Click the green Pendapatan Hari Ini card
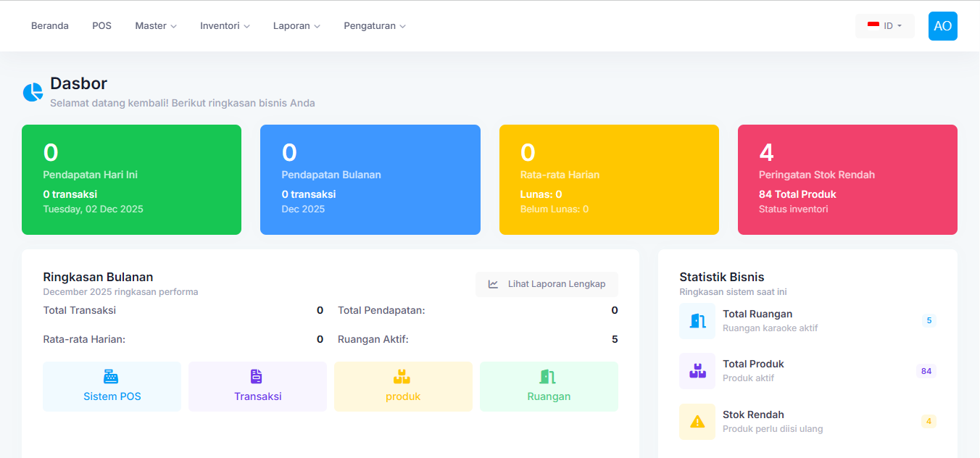980x458 pixels. tap(131, 180)
